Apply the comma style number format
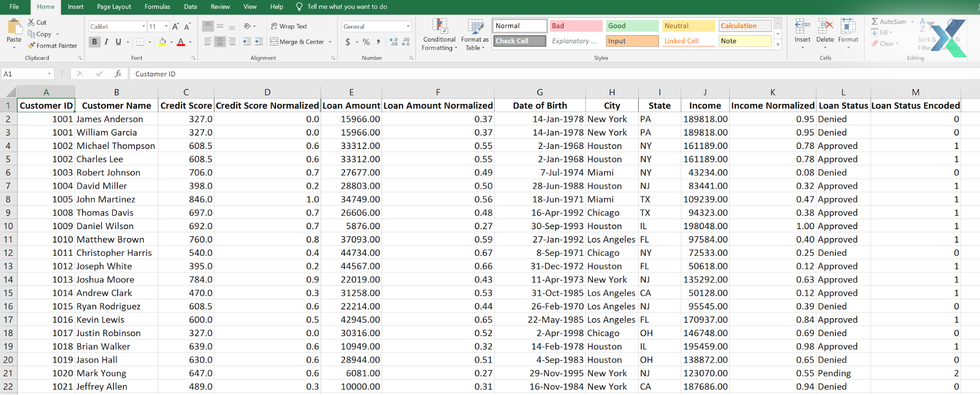Image resolution: width=980 pixels, height=395 pixels. tap(378, 42)
